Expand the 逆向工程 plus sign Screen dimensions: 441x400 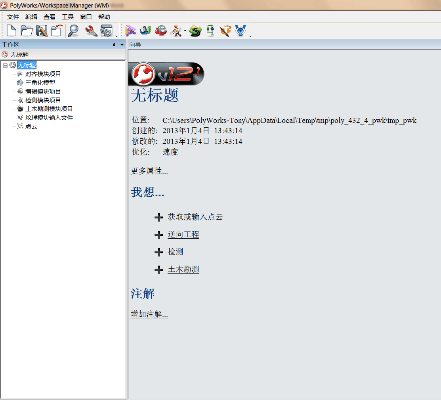159,235
